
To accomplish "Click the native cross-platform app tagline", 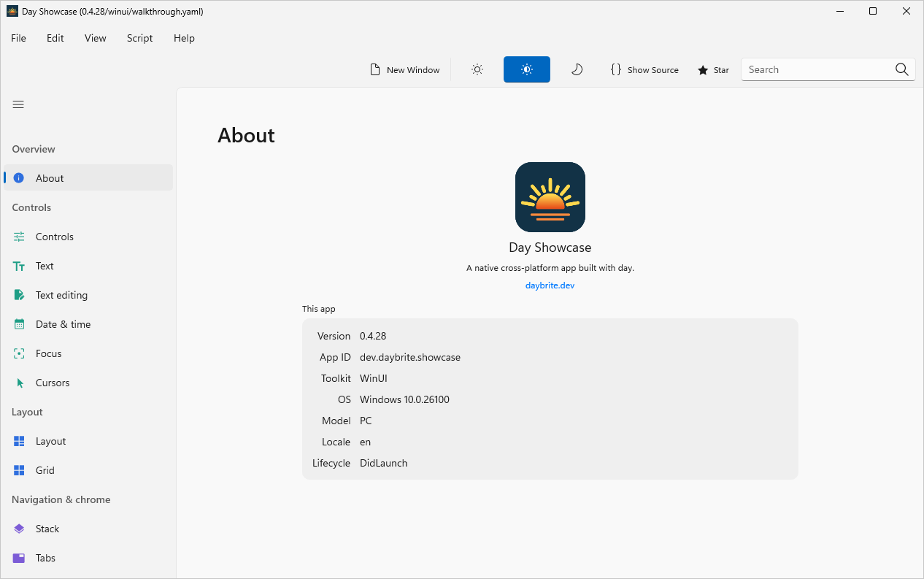I will point(550,268).
